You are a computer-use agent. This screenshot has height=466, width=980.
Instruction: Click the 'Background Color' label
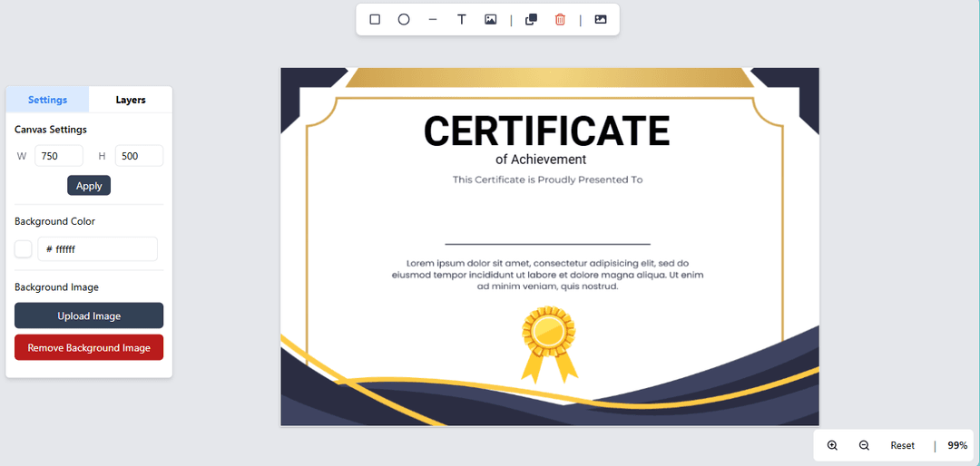coord(55,221)
